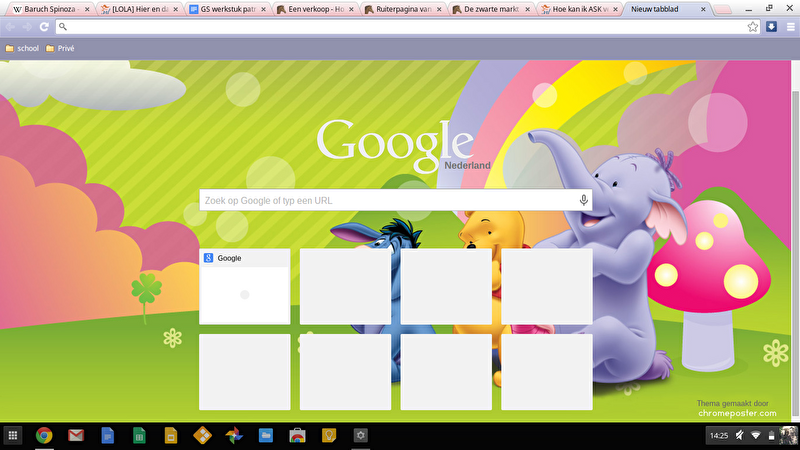Click the Google search box
This screenshot has height=450, width=800.
(x=388, y=200)
